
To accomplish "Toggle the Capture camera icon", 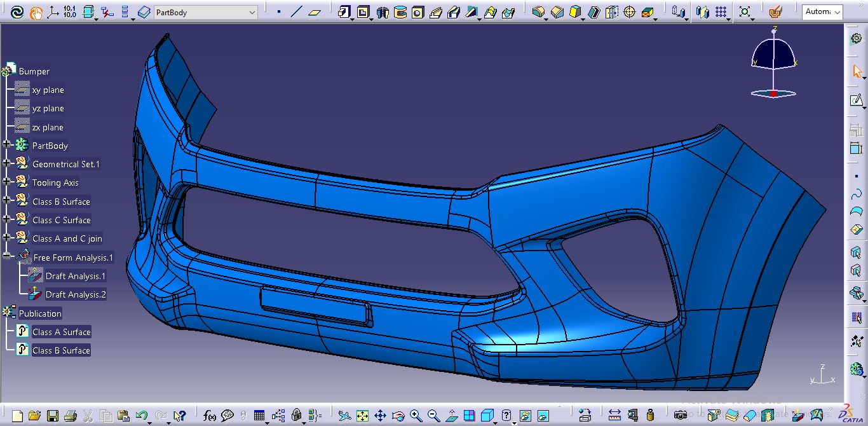I will [x=681, y=416].
